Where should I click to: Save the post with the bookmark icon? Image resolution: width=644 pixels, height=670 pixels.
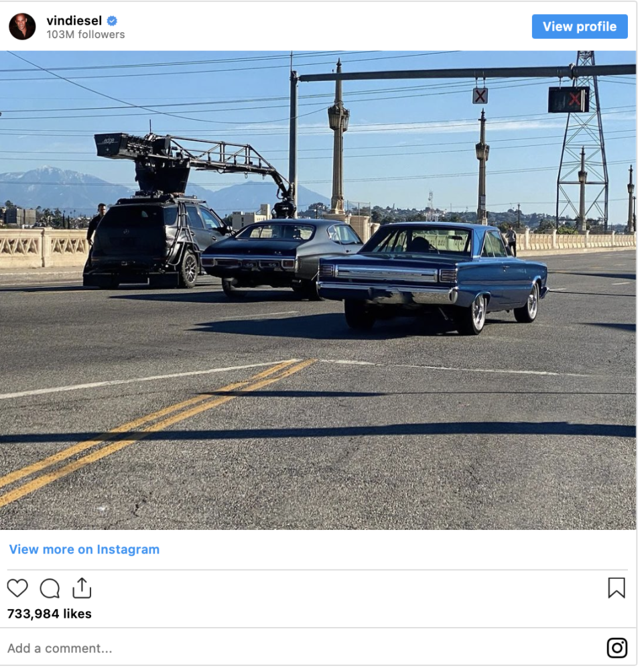click(616, 588)
